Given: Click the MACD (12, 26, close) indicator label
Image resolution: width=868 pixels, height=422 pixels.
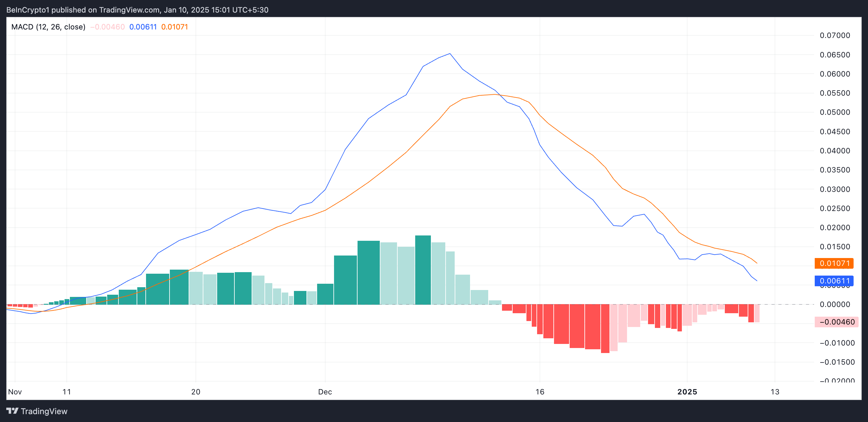Looking at the screenshot, I should click(x=48, y=27).
